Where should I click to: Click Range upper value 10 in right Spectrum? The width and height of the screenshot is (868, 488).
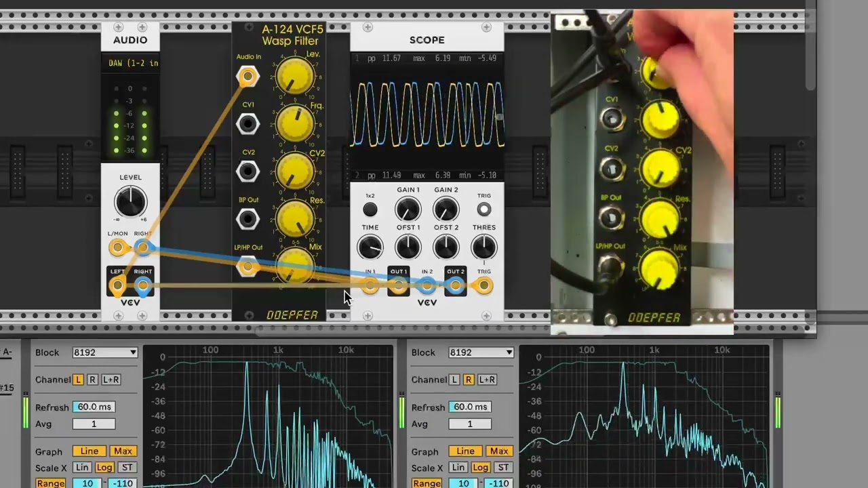[463, 483]
